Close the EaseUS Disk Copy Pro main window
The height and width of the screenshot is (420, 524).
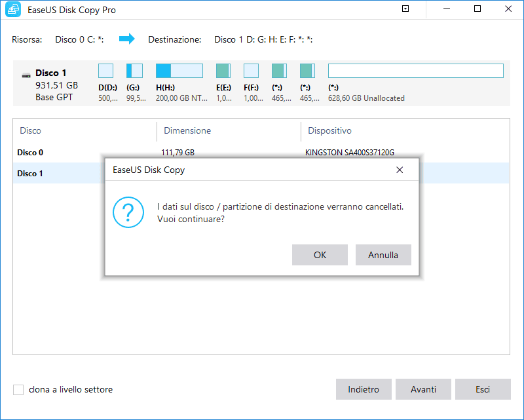508,9
